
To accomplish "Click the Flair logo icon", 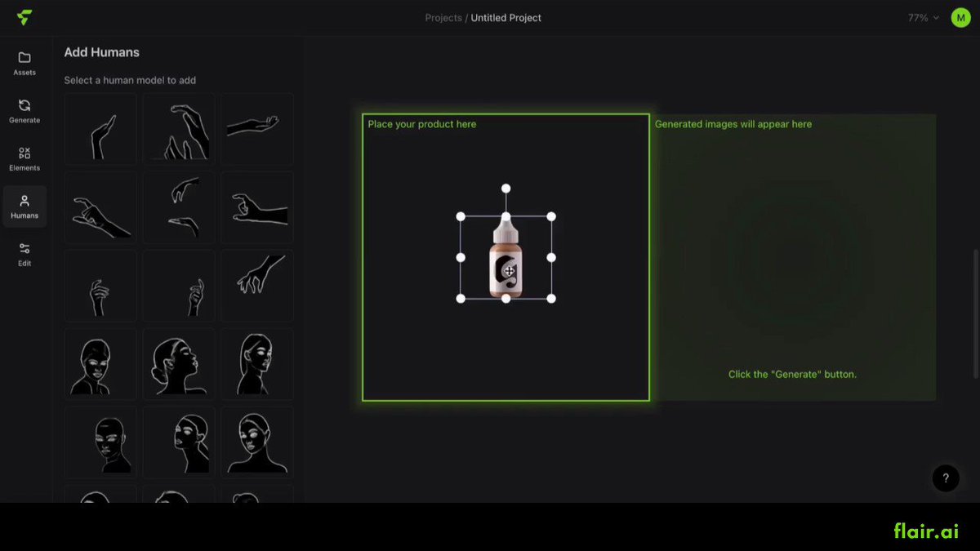I will [x=24, y=17].
